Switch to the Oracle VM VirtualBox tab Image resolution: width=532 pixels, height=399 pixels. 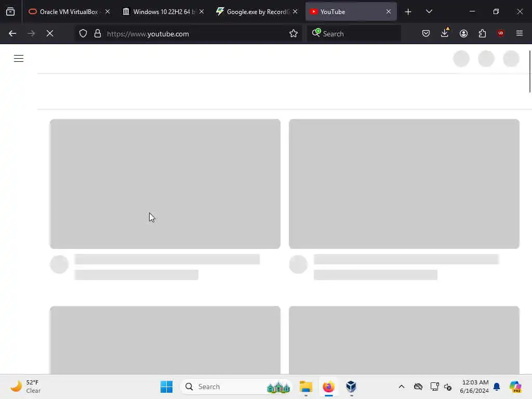[x=70, y=12]
